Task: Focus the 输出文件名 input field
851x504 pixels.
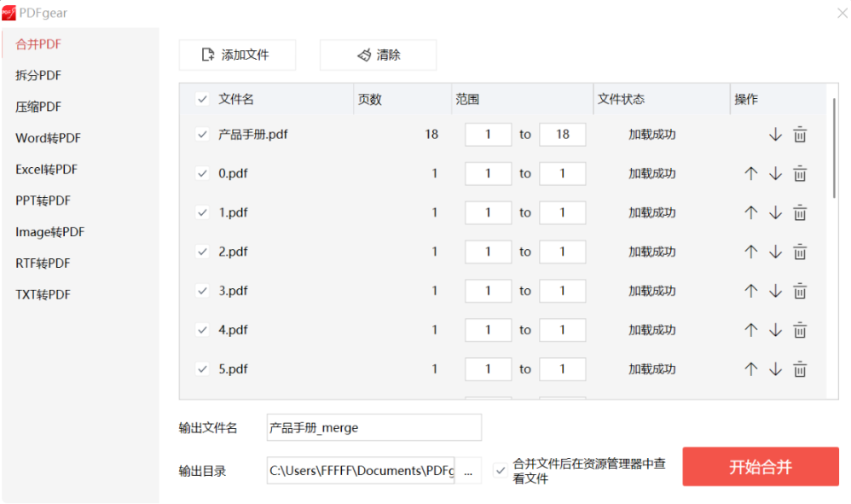Action: [x=374, y=427]
